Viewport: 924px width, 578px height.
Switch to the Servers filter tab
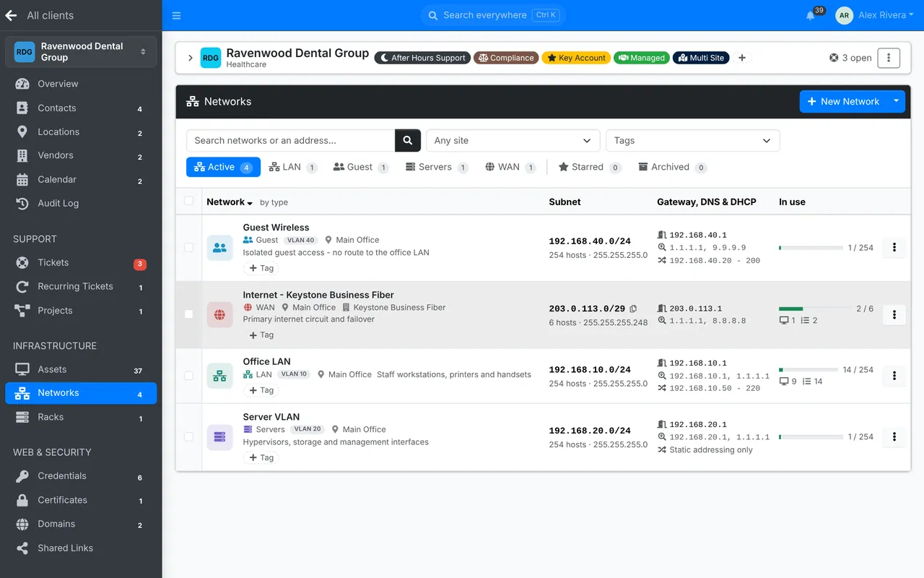437,167
